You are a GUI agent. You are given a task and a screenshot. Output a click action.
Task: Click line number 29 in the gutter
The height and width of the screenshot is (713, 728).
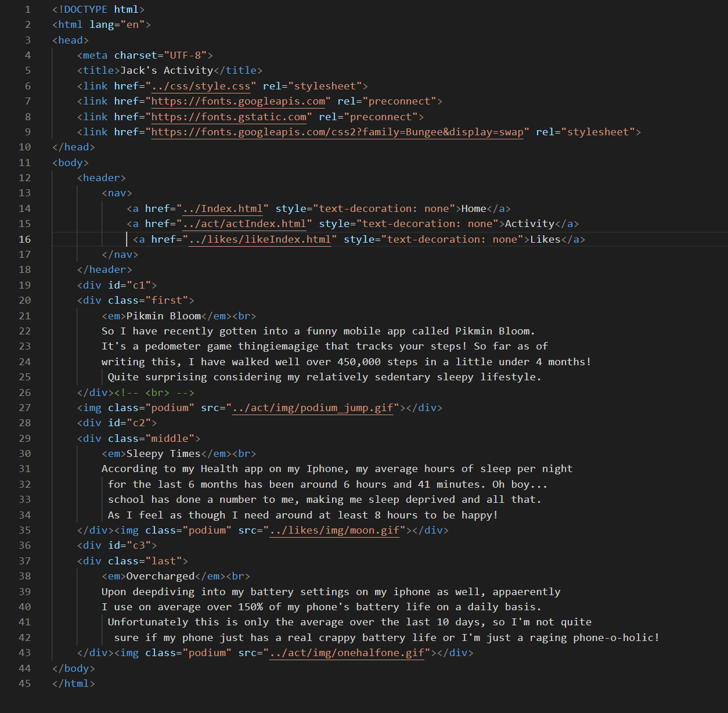point(24,438)
